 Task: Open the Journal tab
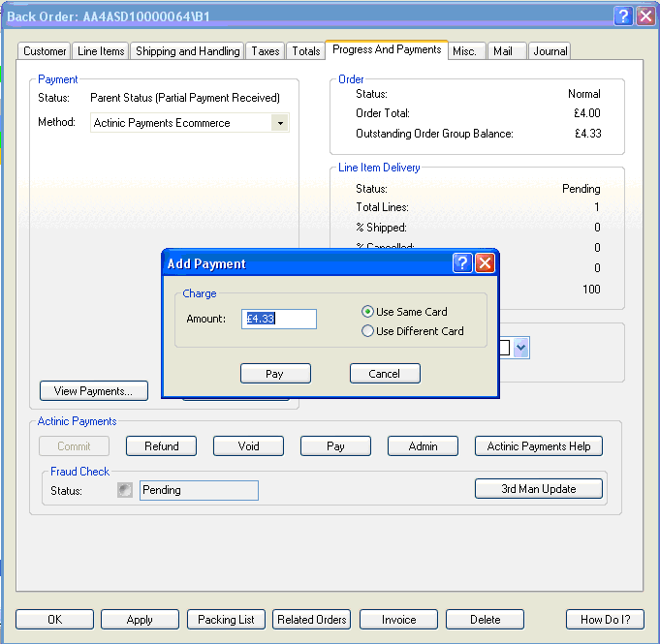pyautogui.click(x=550, y=51)
